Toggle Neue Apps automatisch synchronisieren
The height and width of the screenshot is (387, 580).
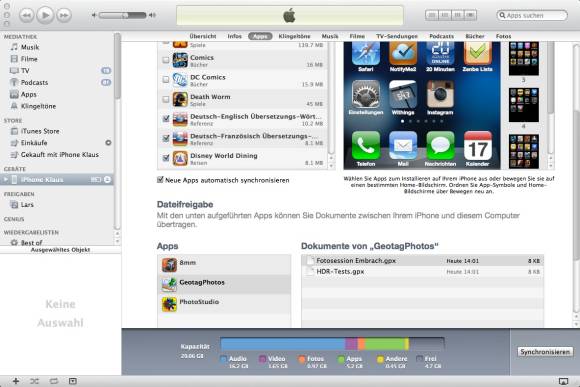coord(160,180)
